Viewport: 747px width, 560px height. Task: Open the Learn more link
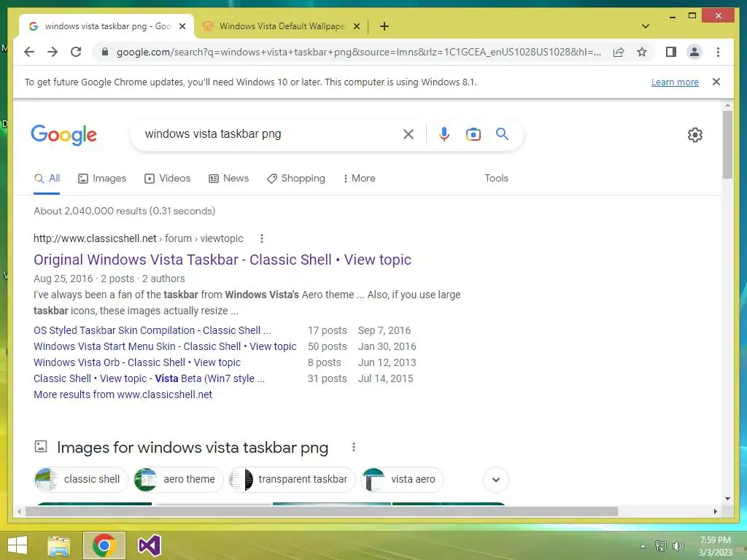[675, 82]
